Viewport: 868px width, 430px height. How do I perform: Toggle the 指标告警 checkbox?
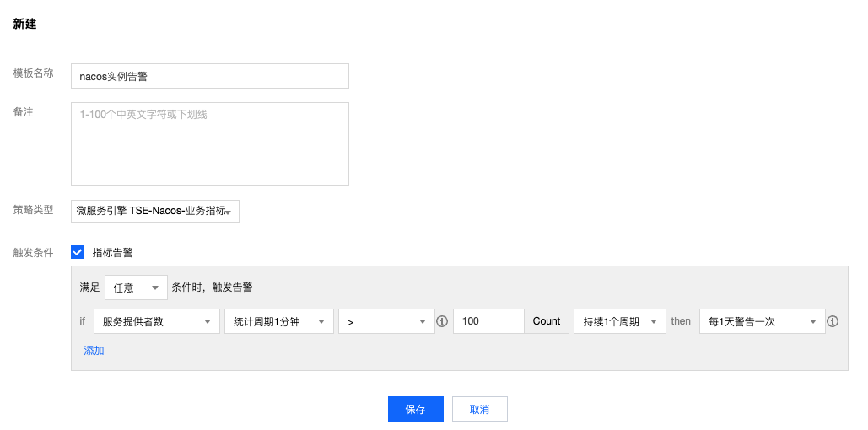[78, 252]
